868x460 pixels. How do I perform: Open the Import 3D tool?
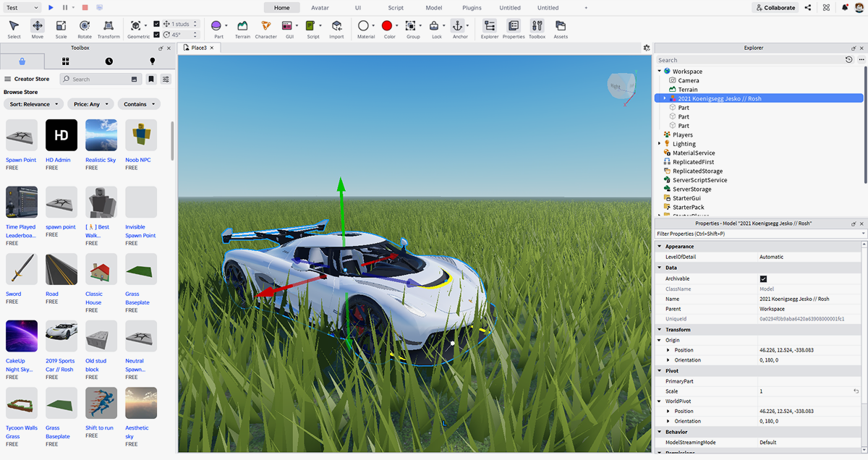pyautogui.click(x=337, y=29)
